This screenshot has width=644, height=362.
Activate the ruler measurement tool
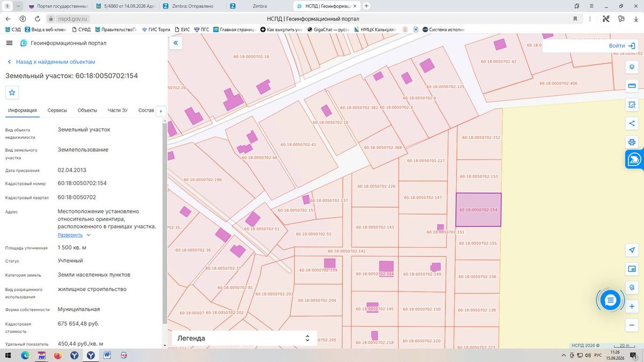click(x=632, y=86)
